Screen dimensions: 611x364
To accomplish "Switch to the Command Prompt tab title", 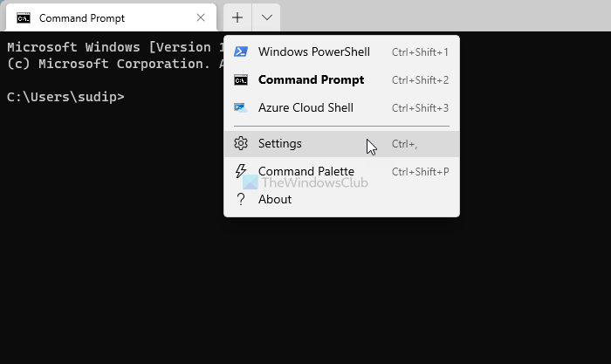I will pyautogui.click(x=82, y=17).
